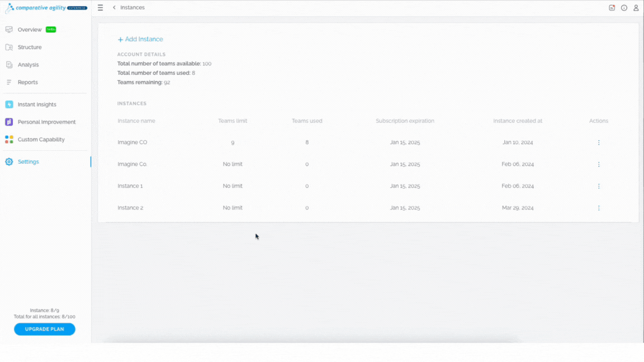Open actions menu for Instance 2 row

point(598,208)
